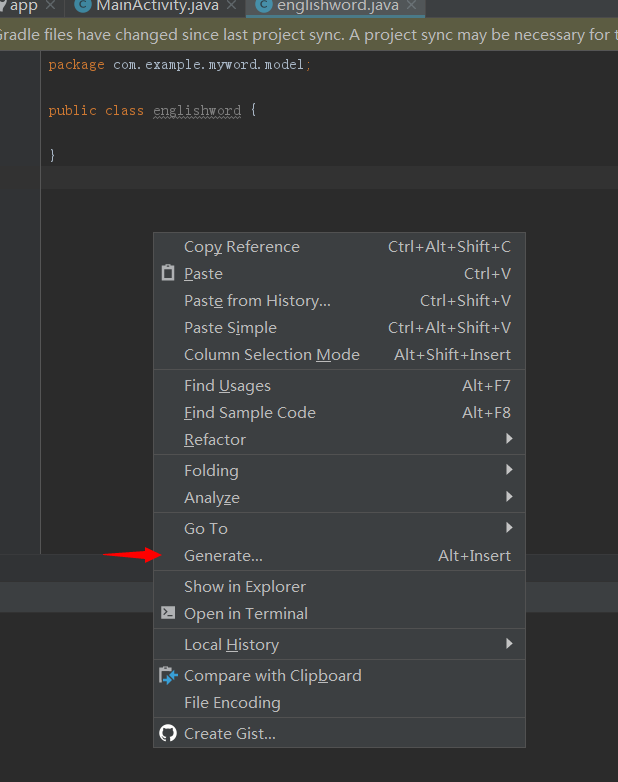The width and height of the screenshot is (618, 782).
Task: Expand the Local History submenu arrow
Action: pos(509,645)
